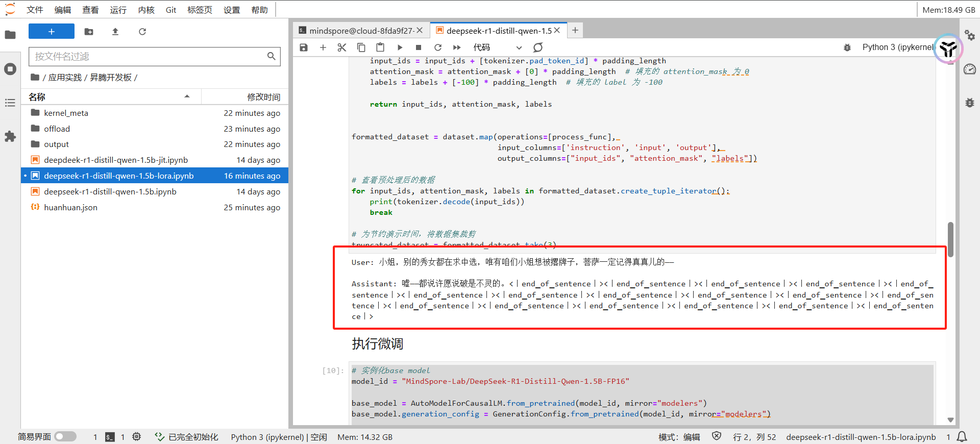
Task: Click the blue new launcher plus button
Action: pyautogui.click(x=52, y=32)
